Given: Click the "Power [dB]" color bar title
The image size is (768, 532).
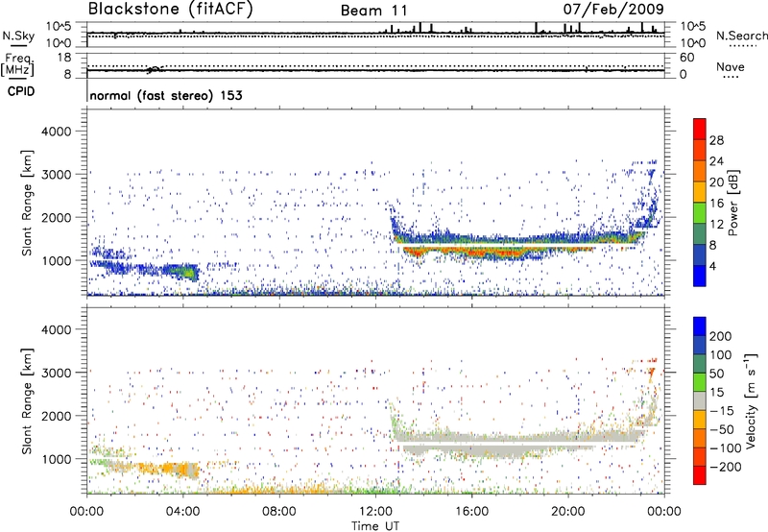Looking at the screenshot, I should (732, 203).
